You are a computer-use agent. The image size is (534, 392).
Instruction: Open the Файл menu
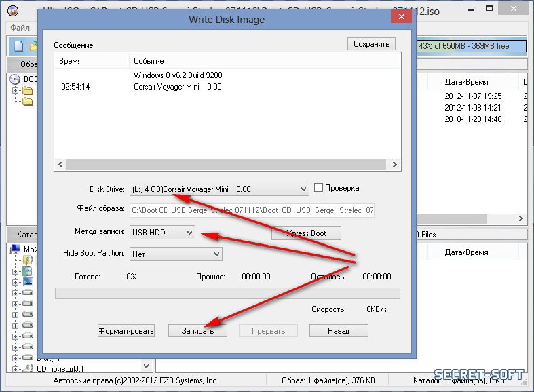(19, 28)
